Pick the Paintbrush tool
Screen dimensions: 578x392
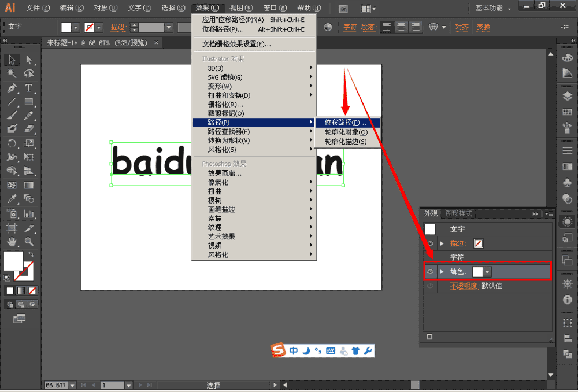pyautogui.click(x=12, y=116)
